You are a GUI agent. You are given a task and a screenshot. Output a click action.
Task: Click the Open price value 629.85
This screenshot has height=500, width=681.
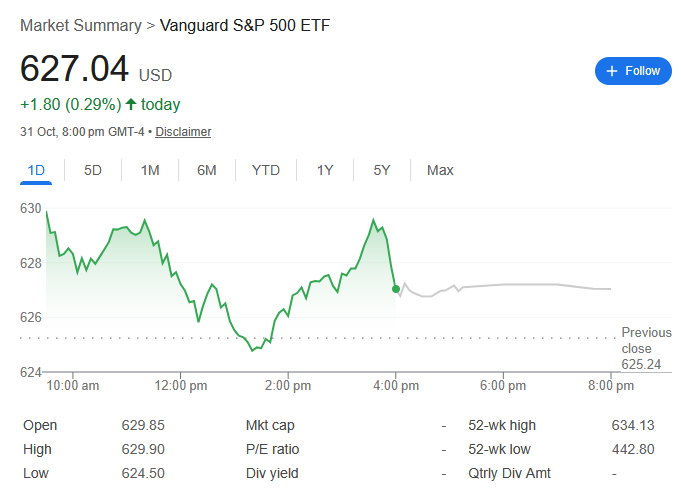(143, 425)
